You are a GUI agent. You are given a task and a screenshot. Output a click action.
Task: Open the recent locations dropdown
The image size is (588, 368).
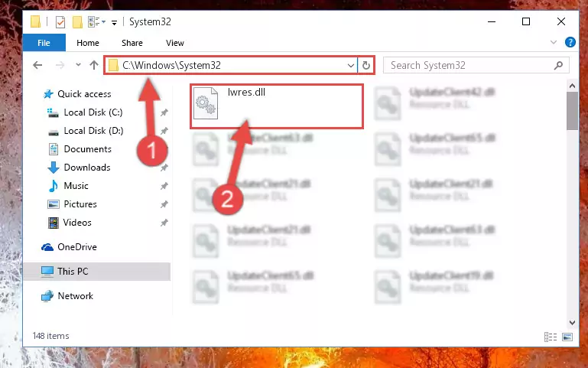pyautogui.click(x=78, y=65)
